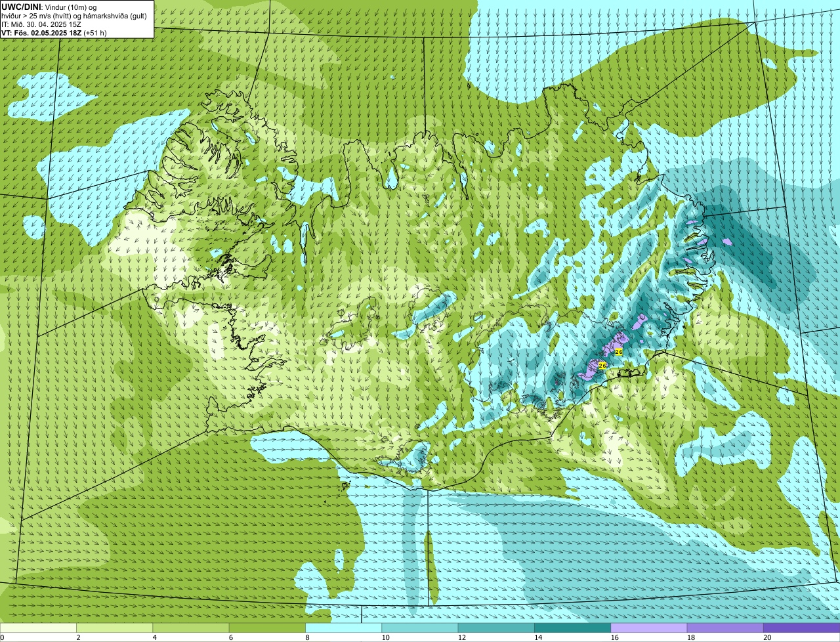The height and width of the screenshot is (642, 840).
Task: Click the legend scale label '0'
Action: pos(2,637)
